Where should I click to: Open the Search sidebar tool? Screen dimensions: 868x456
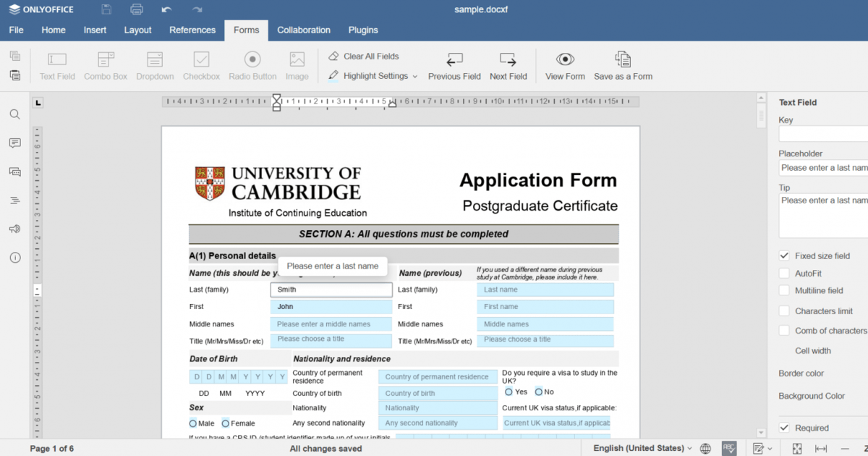tap(14, 114)
